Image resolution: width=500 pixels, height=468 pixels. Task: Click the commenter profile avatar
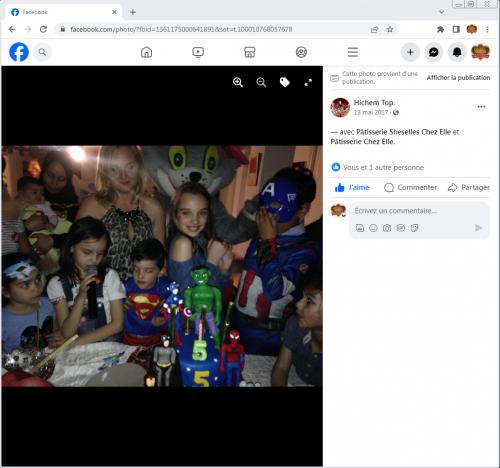[338, 211]
